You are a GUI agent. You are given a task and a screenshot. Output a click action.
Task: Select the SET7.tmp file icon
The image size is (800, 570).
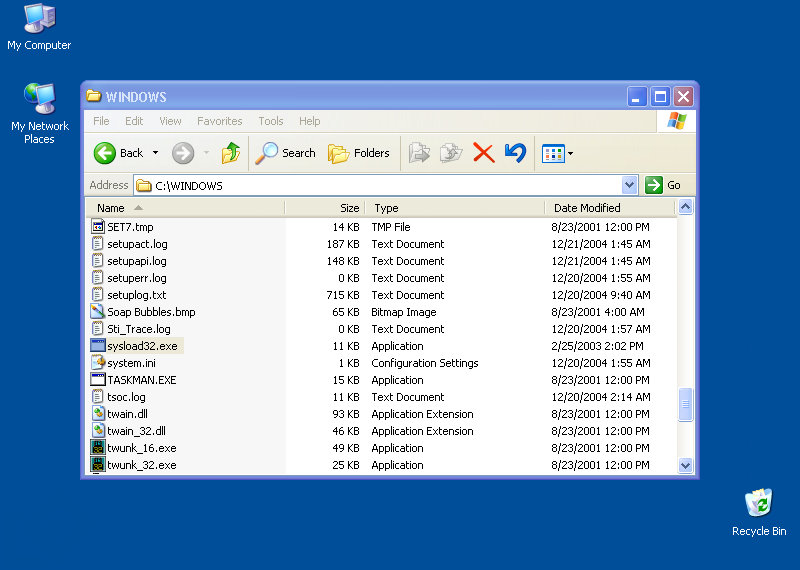pyautogui.click(x=97, y=227)
